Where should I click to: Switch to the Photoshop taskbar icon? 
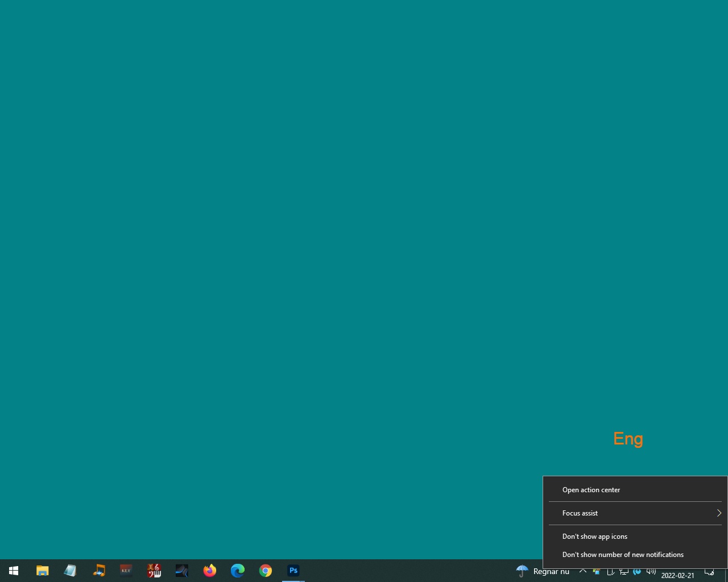tap(293, 571)
